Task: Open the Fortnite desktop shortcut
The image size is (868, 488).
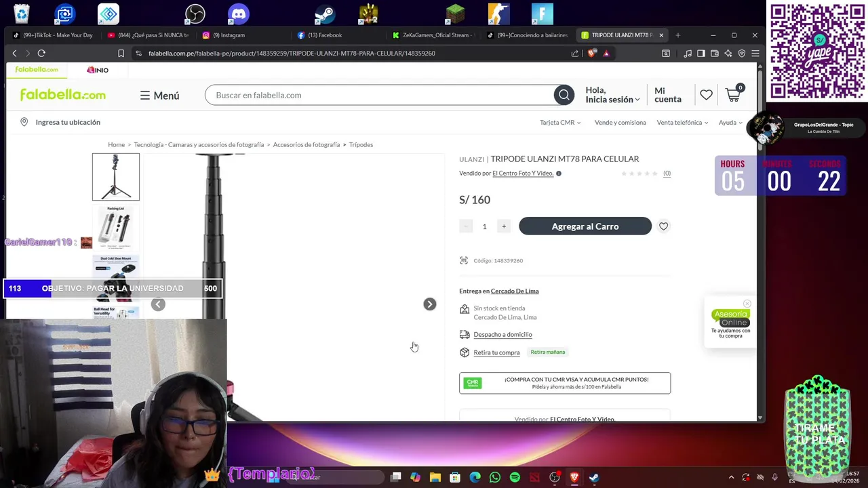Action: 542,14
